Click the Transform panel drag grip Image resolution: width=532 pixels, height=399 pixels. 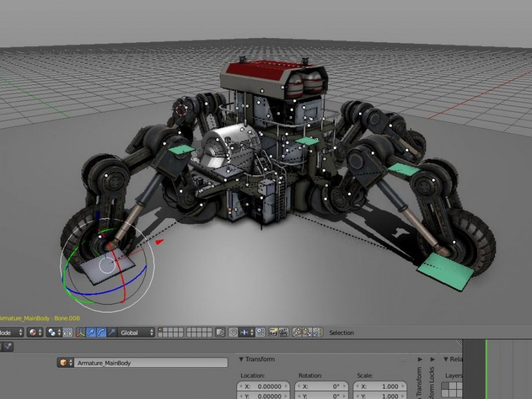pyautogui.click(x=403, y=360)
